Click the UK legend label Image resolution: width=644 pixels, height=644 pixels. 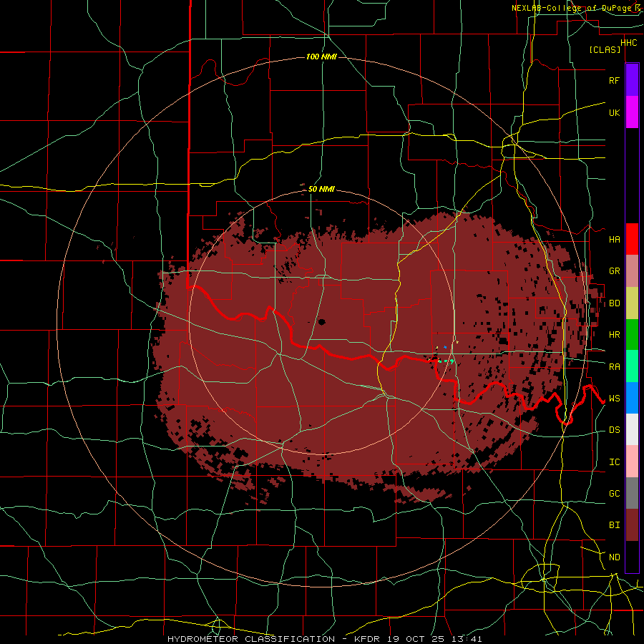tap(614, 112)
